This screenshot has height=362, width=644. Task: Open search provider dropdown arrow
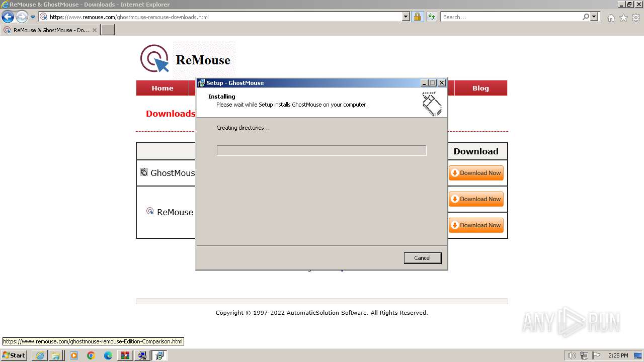pos(594,17)
